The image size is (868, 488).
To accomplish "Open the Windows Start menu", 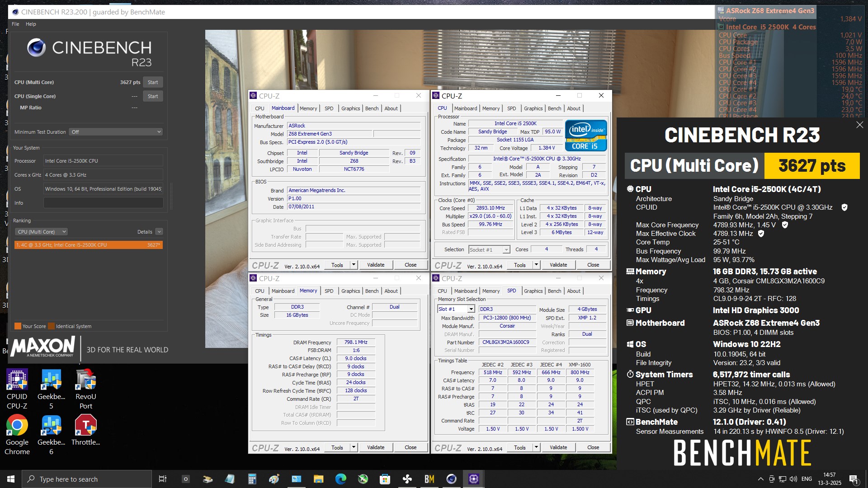I will (11, 479).
